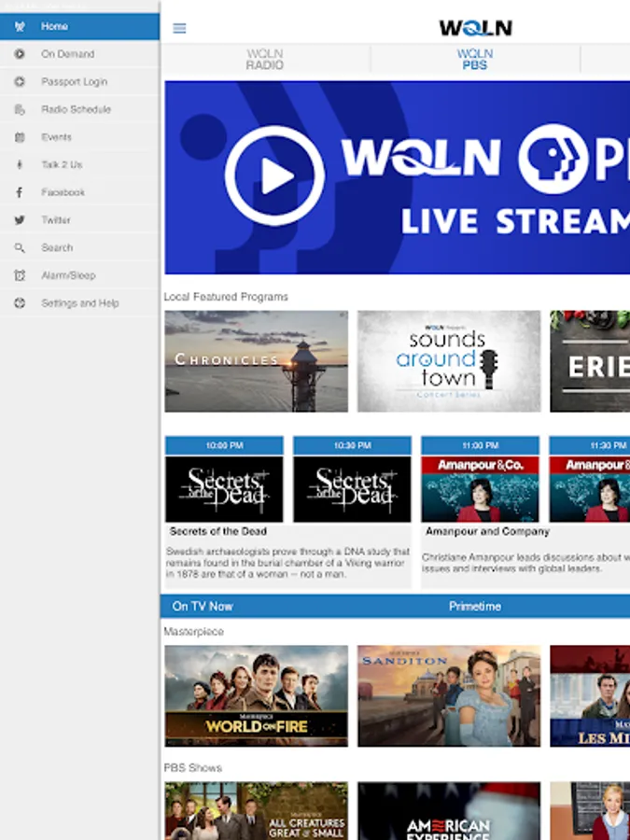Open the Talk 2 Us menu entry
Viewport: 630px width, 840px height.
80,165
